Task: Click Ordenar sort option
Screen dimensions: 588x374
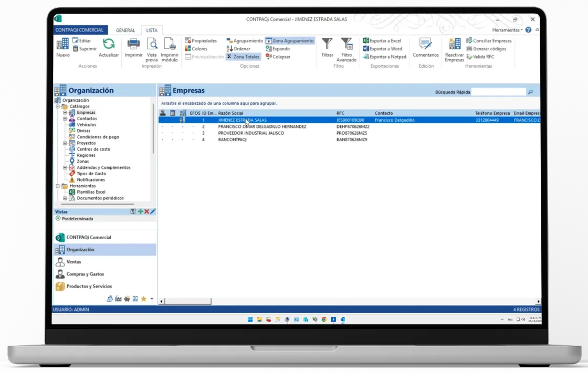Action: point(238,49)
